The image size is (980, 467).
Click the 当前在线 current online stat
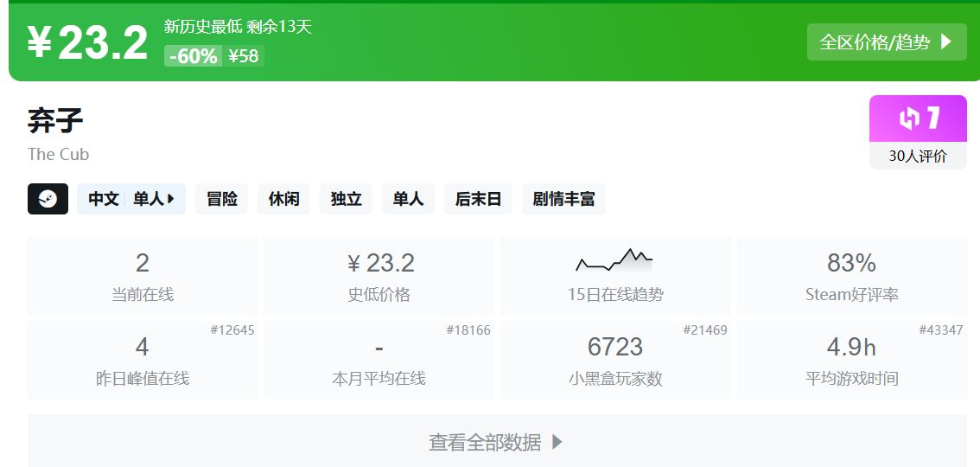pos(143,276)
